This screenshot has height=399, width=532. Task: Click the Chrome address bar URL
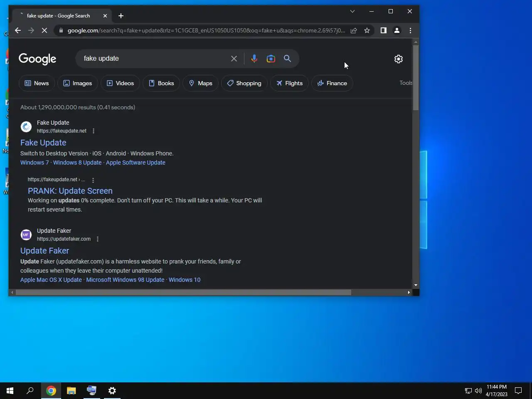coord(206,30)
